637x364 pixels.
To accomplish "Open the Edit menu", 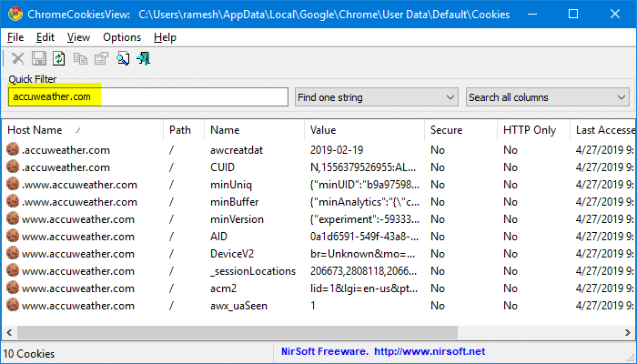I will [45, 37].
